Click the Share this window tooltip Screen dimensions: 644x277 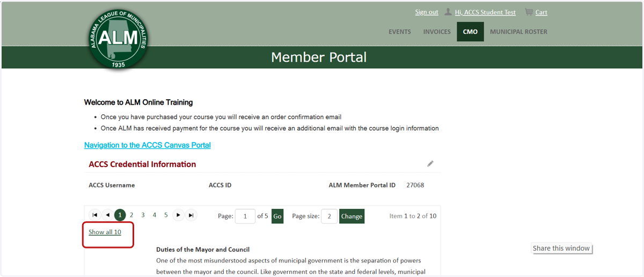coord(561,248)
